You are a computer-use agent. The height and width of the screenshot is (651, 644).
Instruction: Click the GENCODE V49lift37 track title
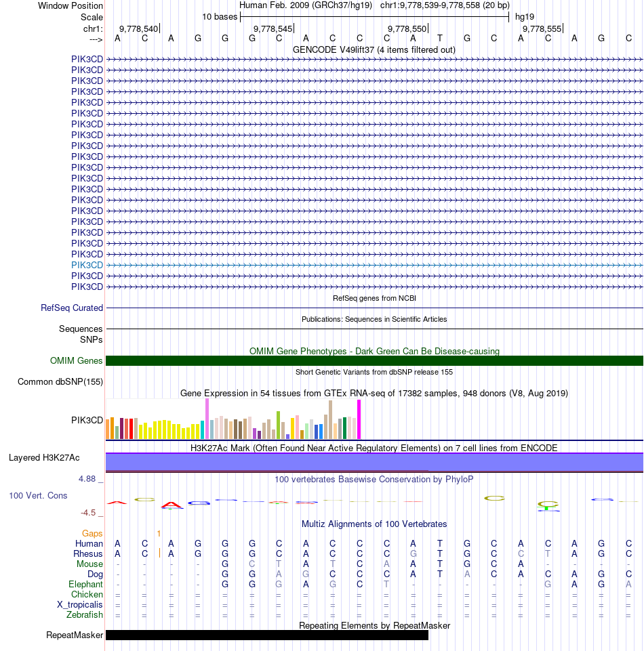pyautogui.click(x=374, y=50)
